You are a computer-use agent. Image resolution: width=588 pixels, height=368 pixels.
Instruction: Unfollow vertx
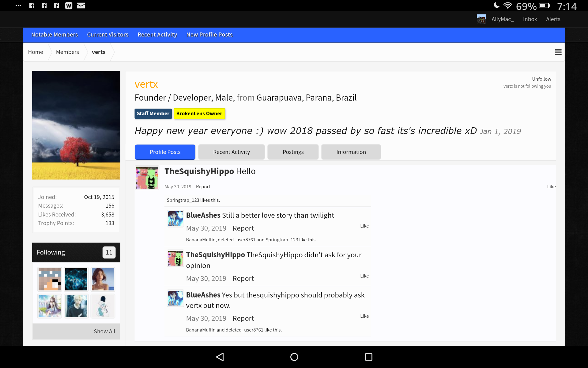point(541,79)
